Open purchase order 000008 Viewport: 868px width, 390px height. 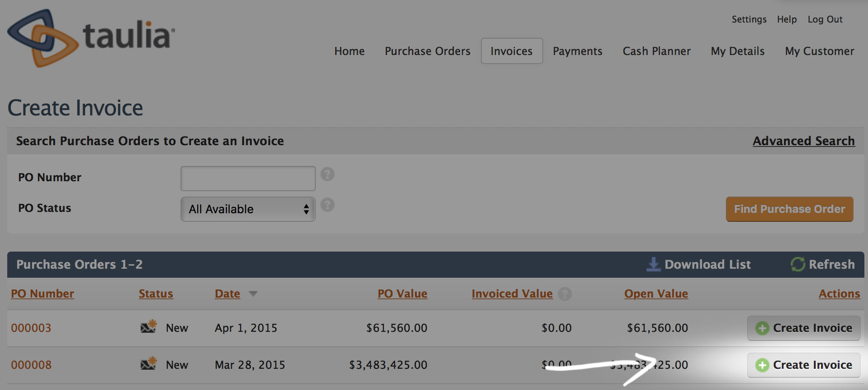click(x=31, y=365)
